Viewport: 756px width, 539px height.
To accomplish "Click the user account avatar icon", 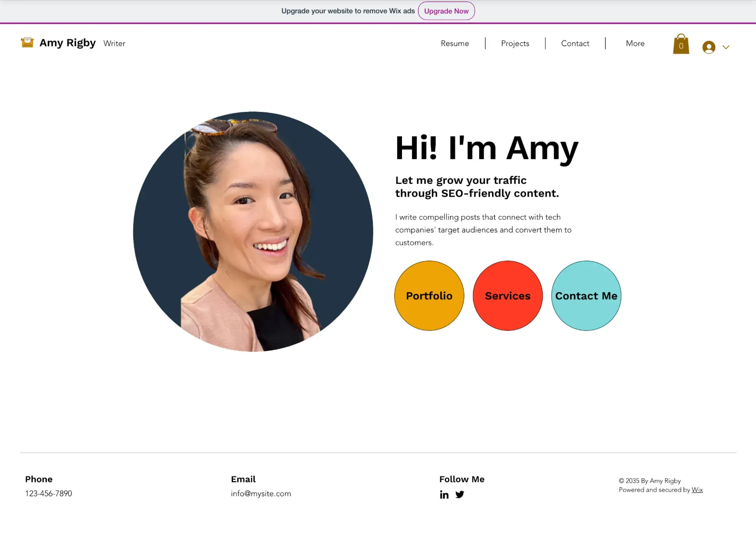I will [x=709, y=47].
